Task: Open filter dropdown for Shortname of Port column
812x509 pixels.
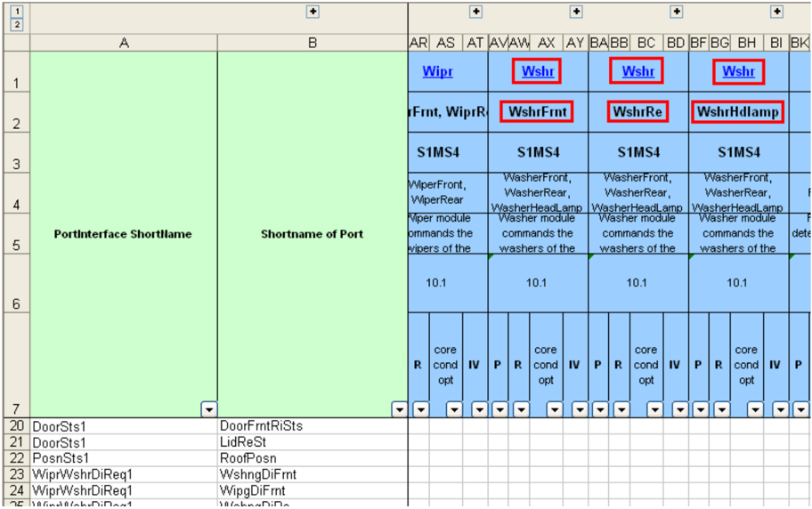Action: point(399,409)
